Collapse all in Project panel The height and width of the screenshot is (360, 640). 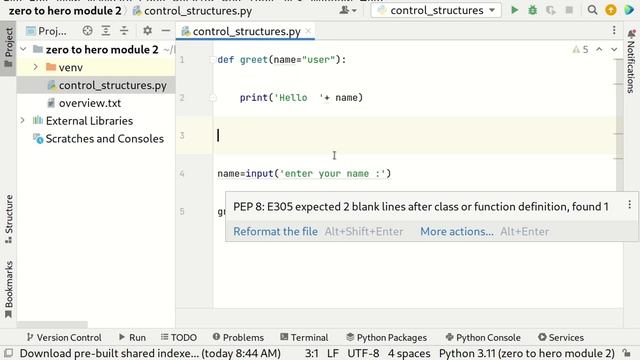point(124,31)
